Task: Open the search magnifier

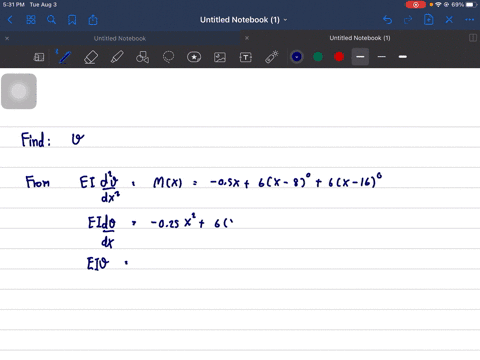Action: [51, 20]
